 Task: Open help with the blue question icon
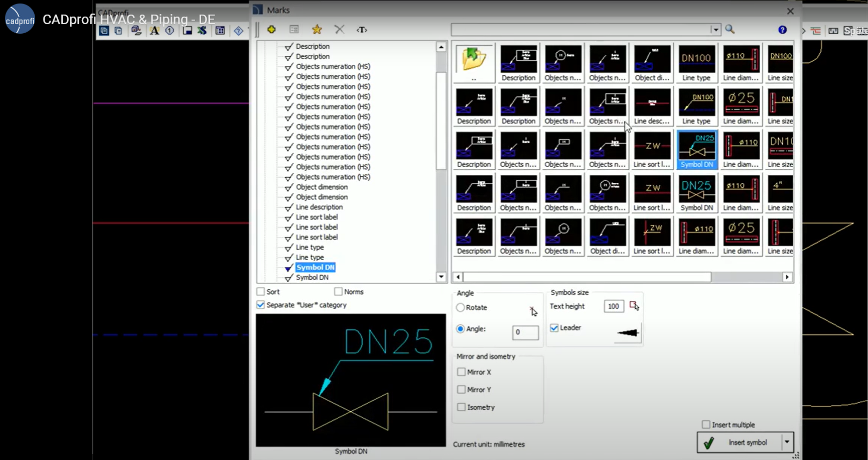(782, 30)
